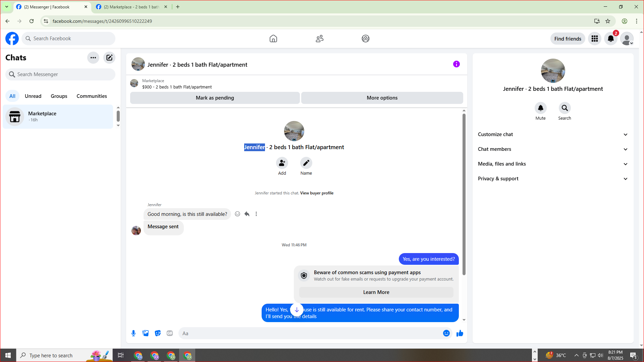The image size is (644, 362).
Task: Go to the Home feed icon
Action: coord(273,39)
